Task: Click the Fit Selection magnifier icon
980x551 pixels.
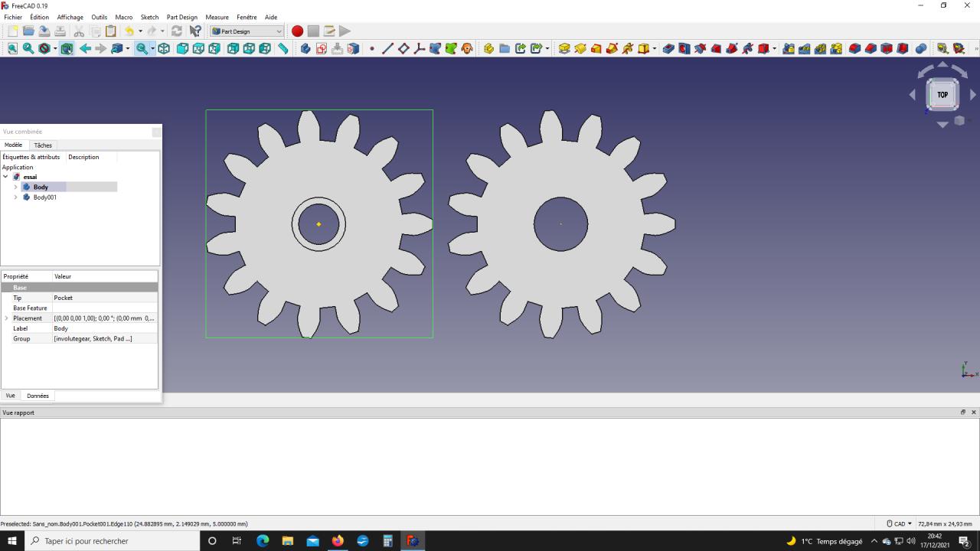Action: coord(28,49)
